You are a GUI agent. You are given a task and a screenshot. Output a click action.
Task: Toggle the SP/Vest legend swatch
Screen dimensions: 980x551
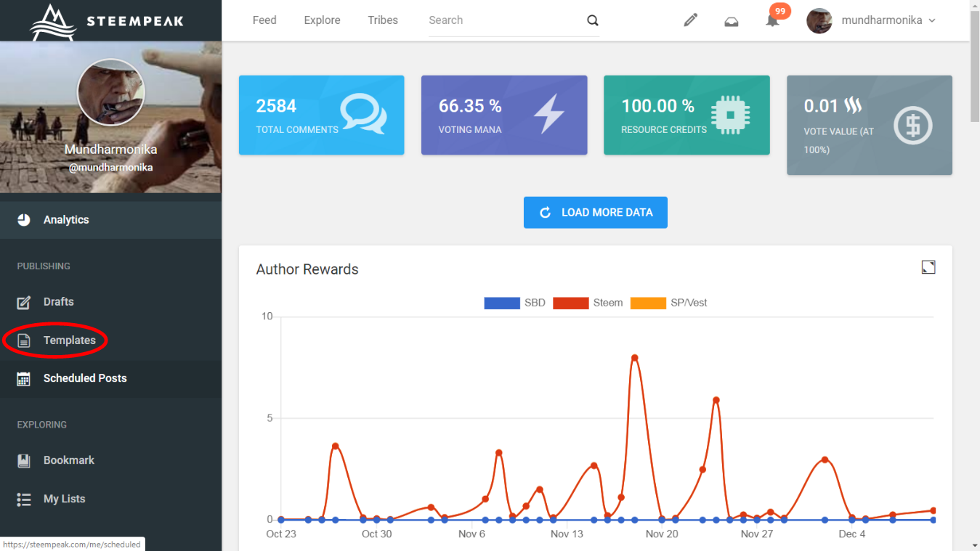point(648,303)
